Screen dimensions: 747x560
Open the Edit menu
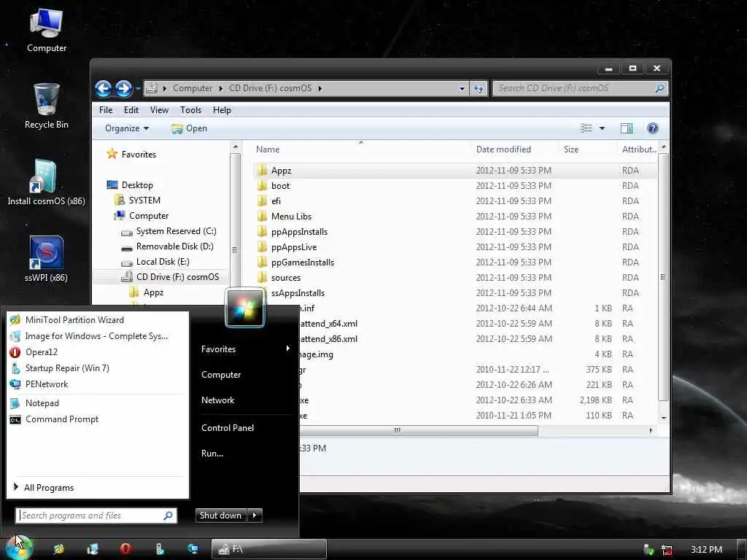[x=131, y=110]
